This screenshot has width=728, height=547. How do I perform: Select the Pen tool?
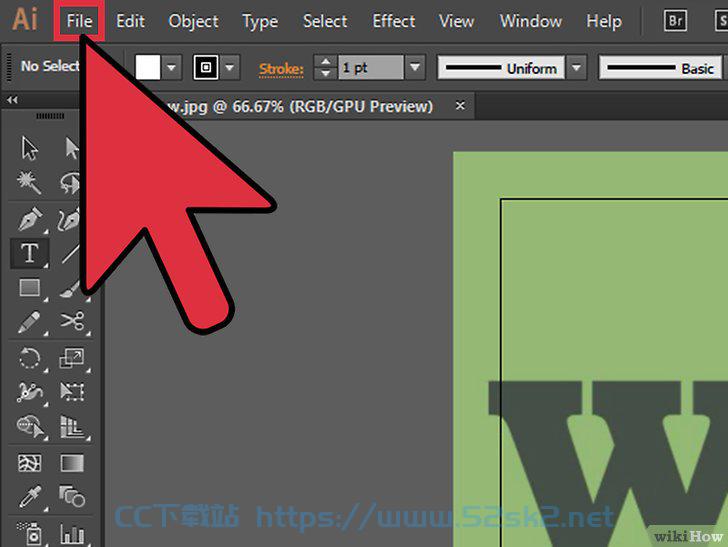(30, 219)
